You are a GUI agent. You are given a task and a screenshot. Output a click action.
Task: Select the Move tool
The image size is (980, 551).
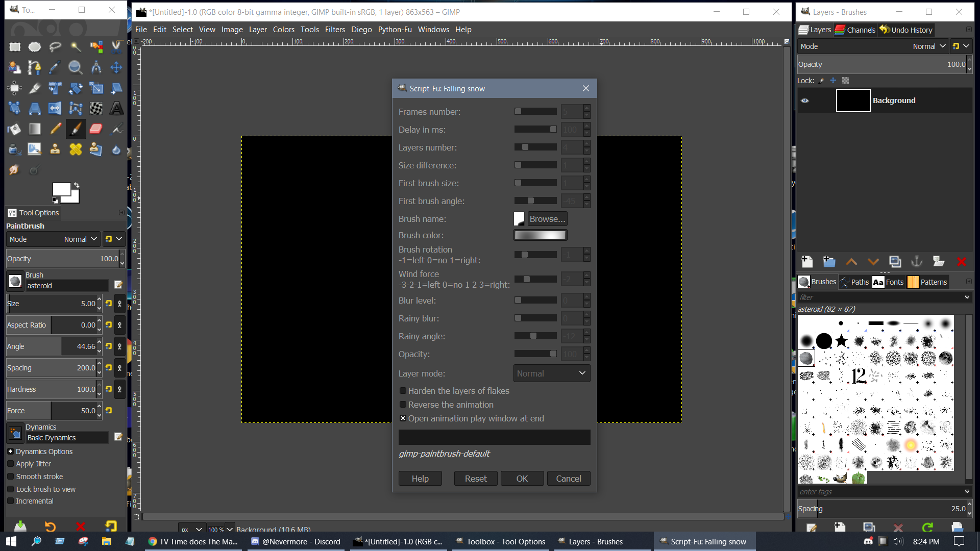(116, 67)
